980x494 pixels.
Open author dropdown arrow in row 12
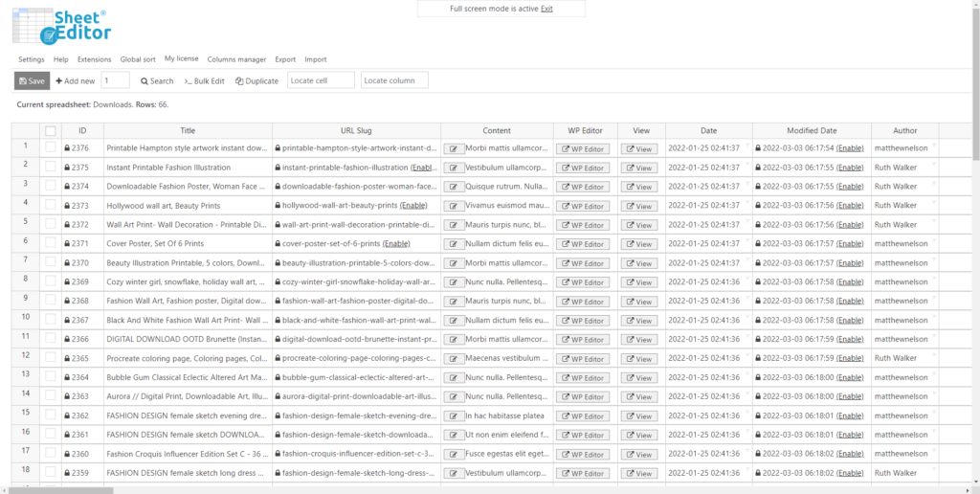[x=934, y=354]
